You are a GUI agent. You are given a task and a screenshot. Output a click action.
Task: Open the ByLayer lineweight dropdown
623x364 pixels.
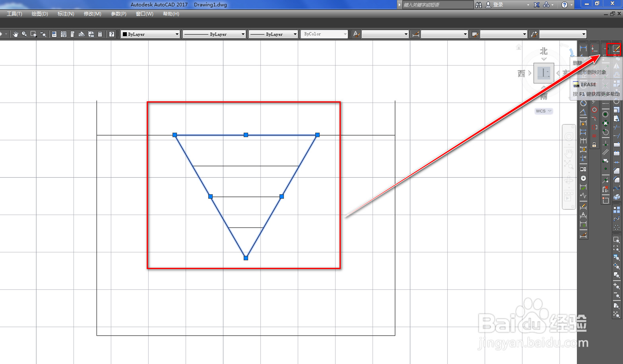coord(273,34)
